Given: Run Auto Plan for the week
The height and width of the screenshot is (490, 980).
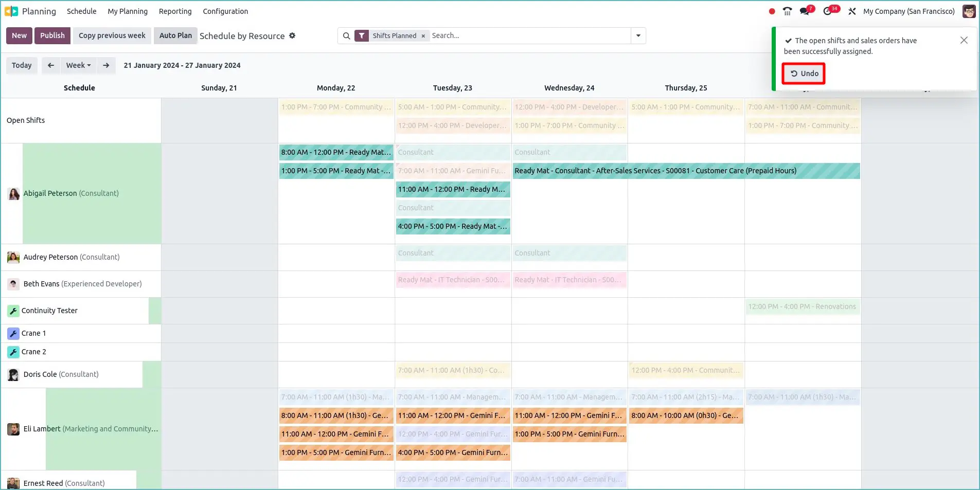Looking at the screenshot, I should point(175,35).
